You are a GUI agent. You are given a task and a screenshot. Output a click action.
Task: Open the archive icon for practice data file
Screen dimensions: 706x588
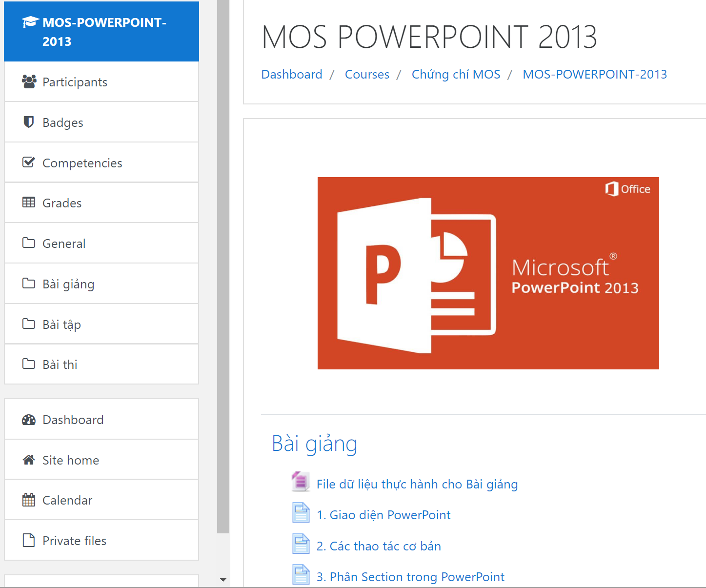pos(301,482)
